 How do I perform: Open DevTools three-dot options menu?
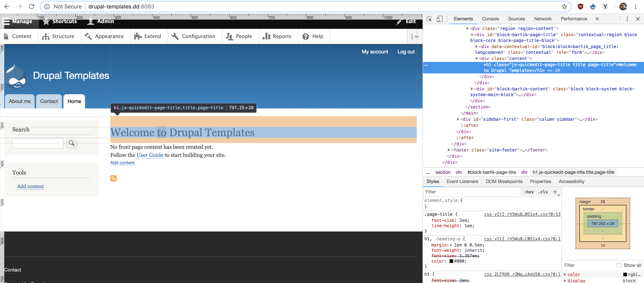(x=627, y=19)
